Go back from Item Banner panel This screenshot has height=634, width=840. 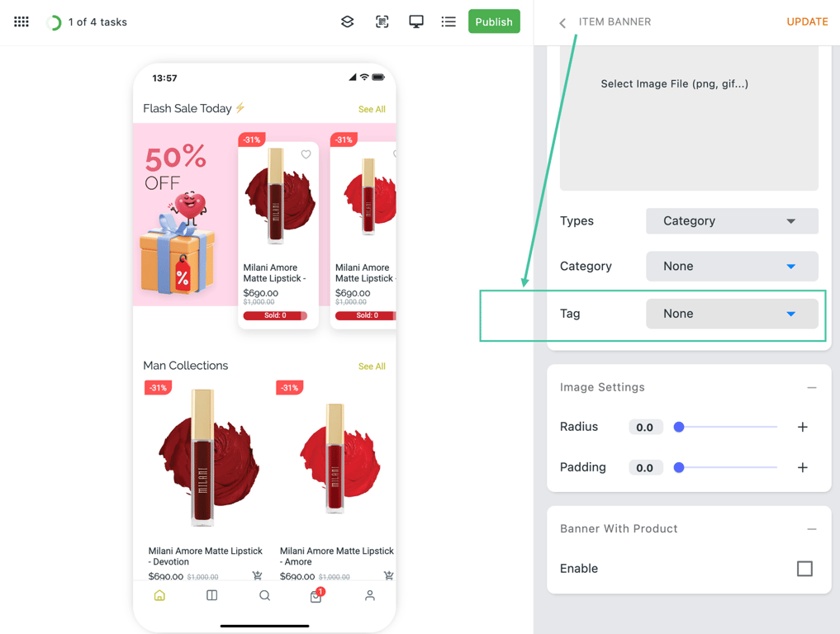click(562, 22)
